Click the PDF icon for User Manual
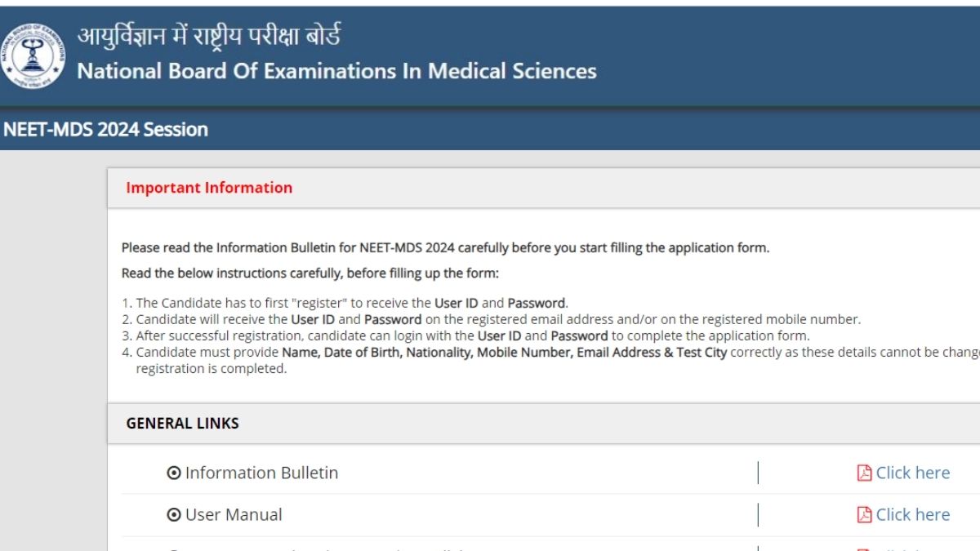Image resolution: width=980 pixels, height=551 pixels. 864,515
